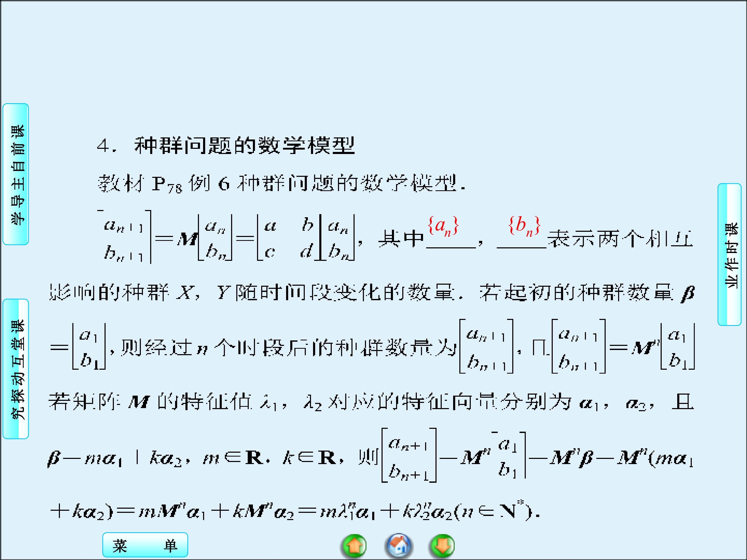Screen dimensions: 747x560
Task: Switch to the 课堂互动探究 side tab
Action: [x=16, y=369]
